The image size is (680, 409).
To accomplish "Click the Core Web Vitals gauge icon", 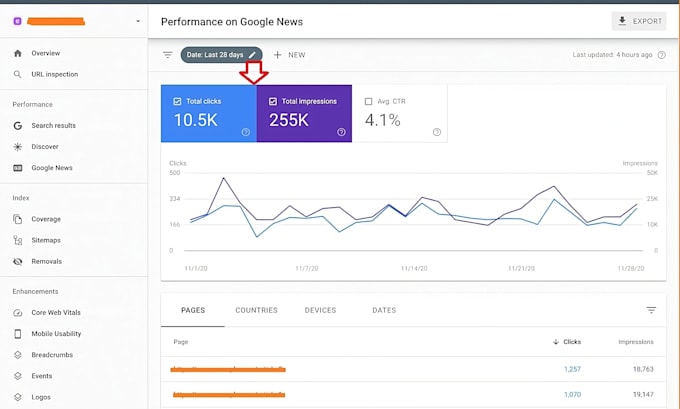I will pos(17,313).
